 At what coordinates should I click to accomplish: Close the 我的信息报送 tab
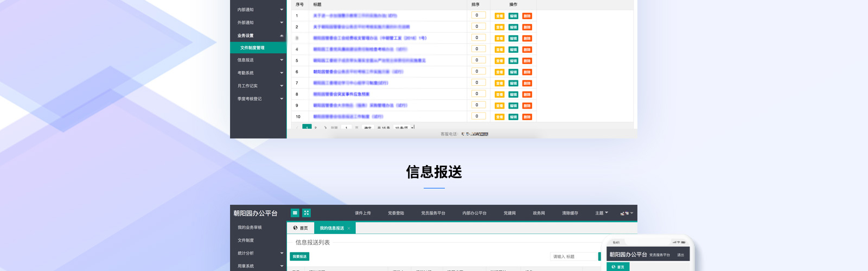349,228
